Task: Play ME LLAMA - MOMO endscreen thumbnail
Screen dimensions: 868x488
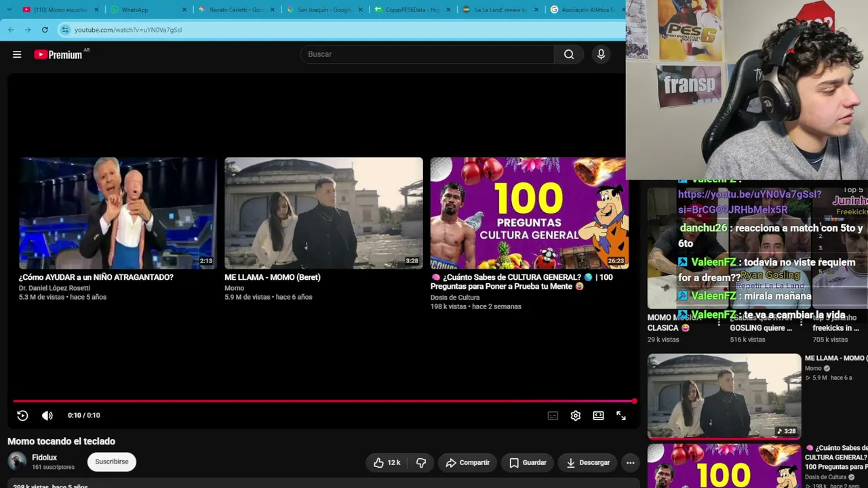Action: tap(323, 213)
